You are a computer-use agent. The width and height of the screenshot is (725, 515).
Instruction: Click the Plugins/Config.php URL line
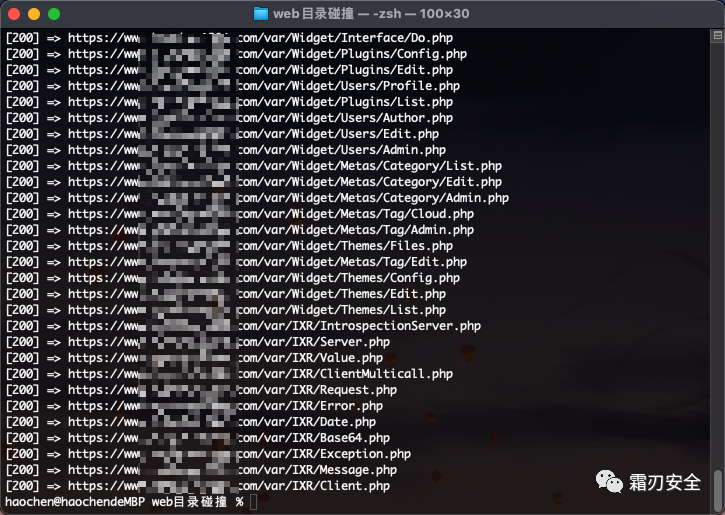pyautogui.click(x=236, y=54)
